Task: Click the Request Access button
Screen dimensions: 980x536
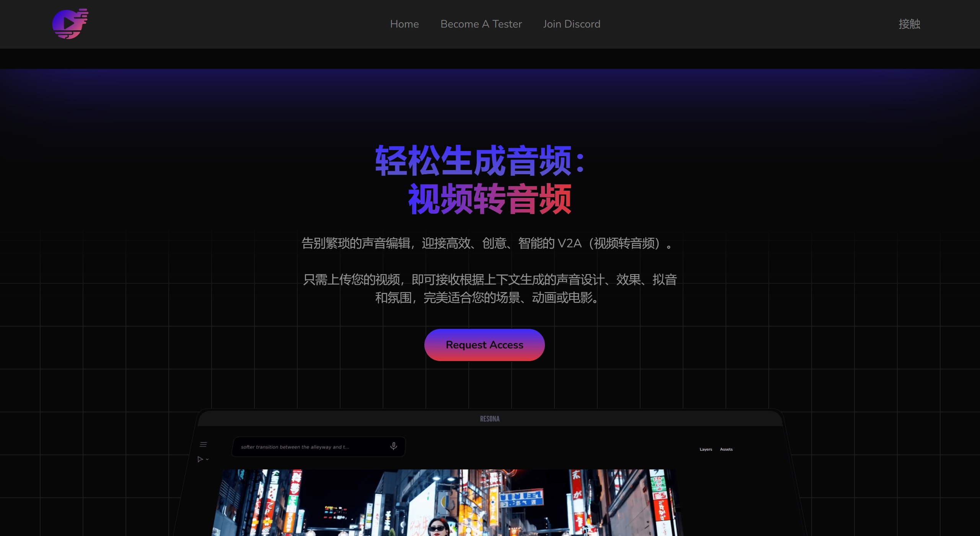Action: click(484, 345)
